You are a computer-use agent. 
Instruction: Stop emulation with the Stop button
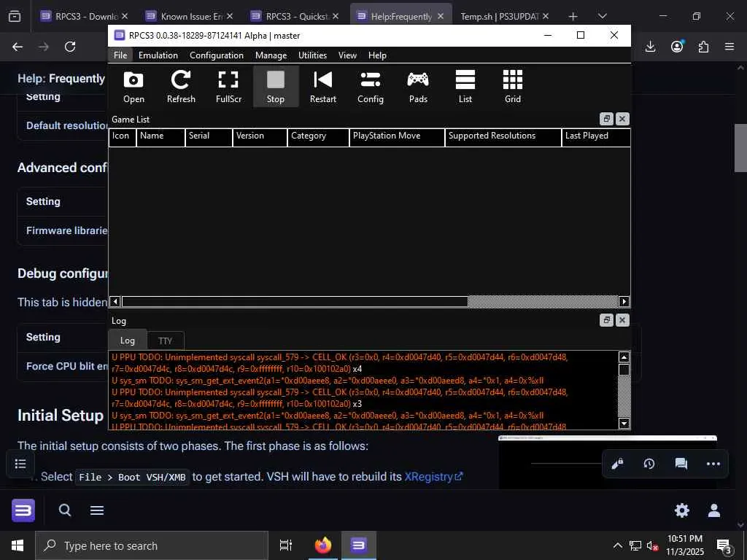coord(275,87)
